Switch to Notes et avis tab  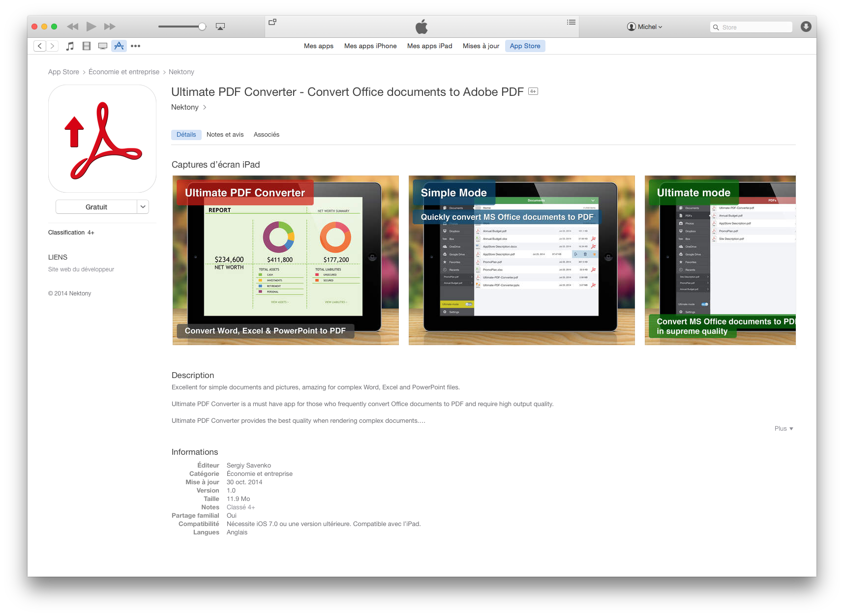tap(225, 135)
